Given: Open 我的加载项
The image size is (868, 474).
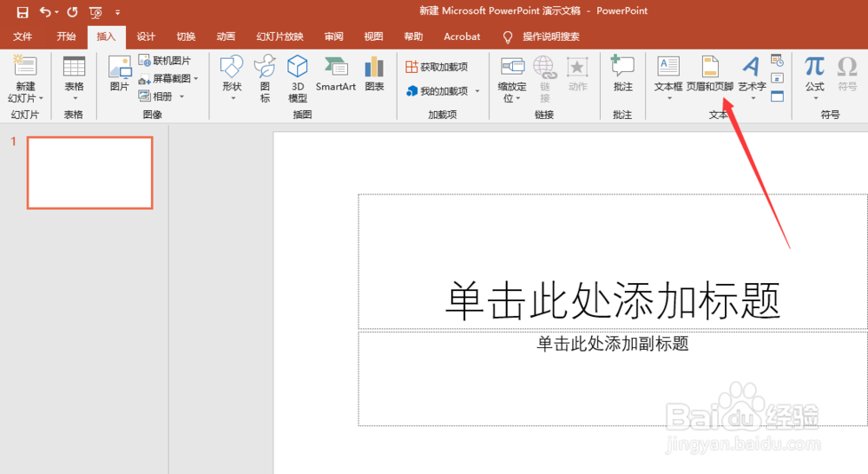Looking at the screenshot, I should 437,91.
